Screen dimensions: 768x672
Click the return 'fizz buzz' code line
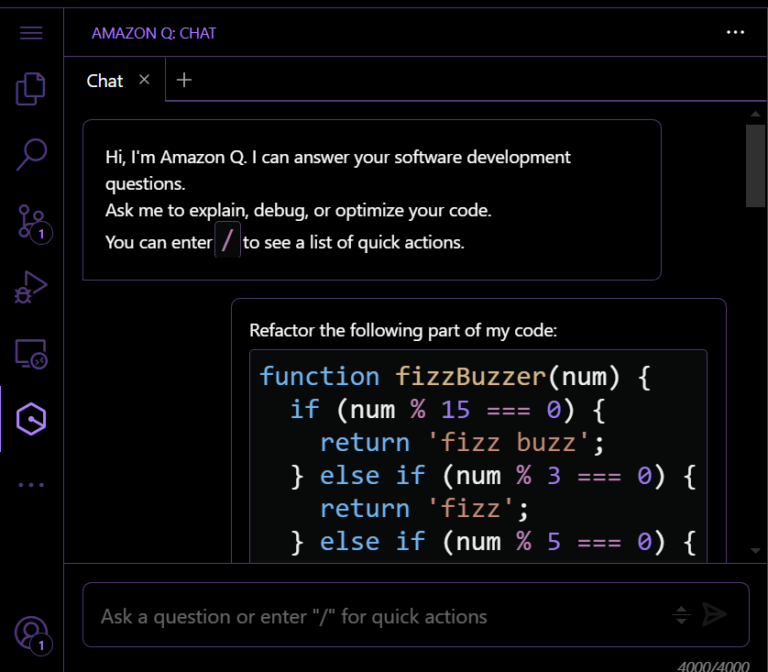pos(462,442)
